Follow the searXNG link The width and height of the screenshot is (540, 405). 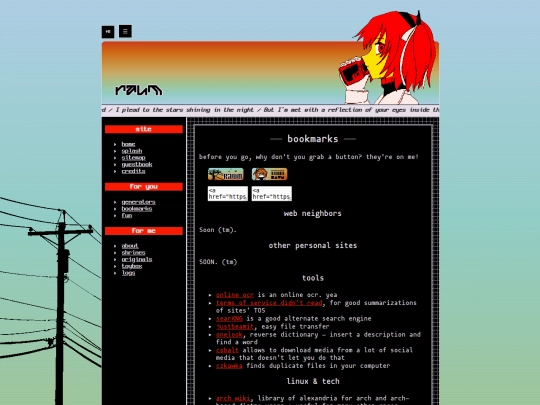click(229, 319)
